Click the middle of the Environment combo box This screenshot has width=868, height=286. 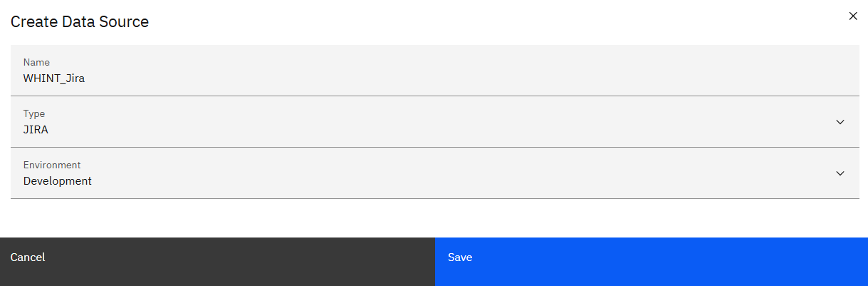pos(434,173)
